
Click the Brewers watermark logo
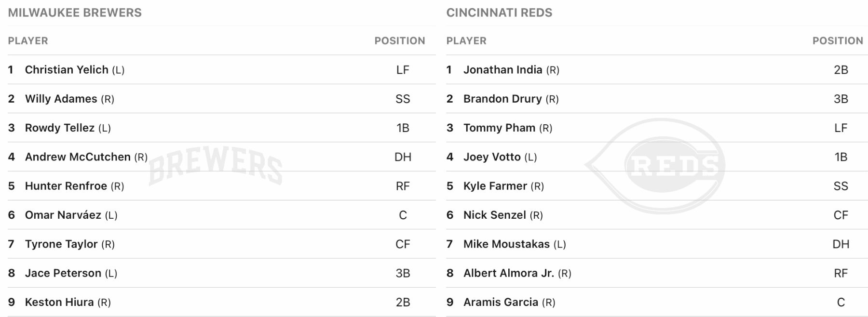(x=216, y=166)
